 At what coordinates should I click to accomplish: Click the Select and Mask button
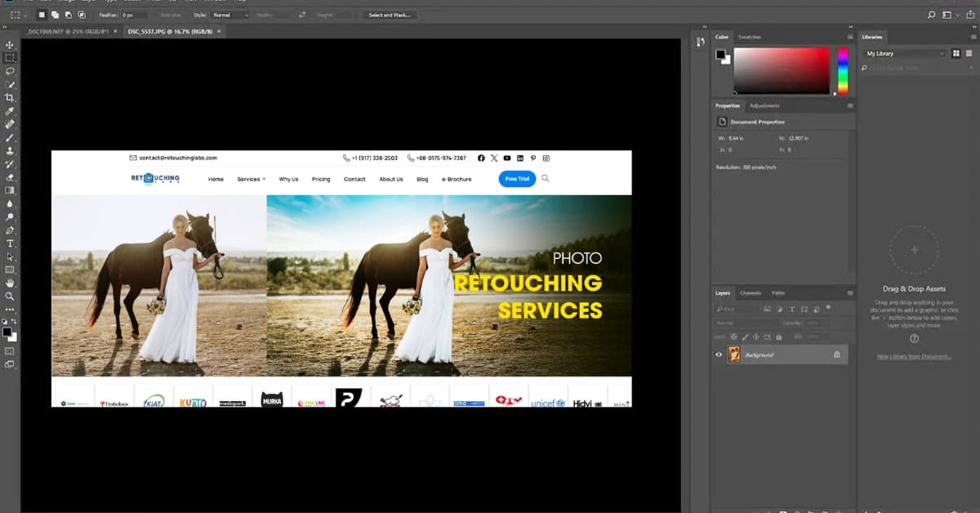pyautogui.click(x=389, y=15)
